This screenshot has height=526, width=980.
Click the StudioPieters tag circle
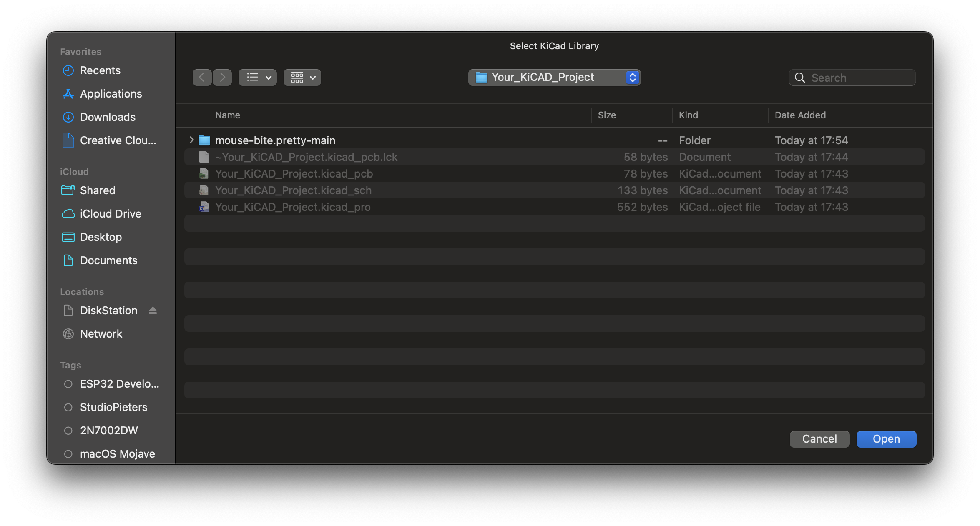pos(68,407)
